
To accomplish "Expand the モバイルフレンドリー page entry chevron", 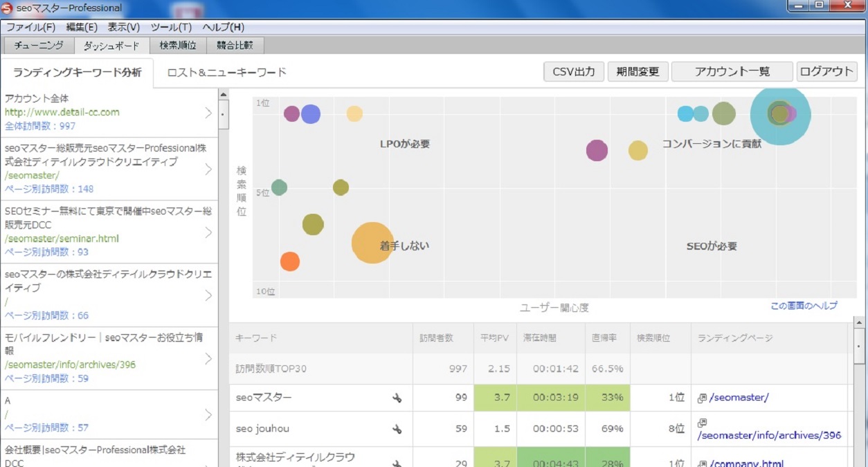I will (208, 358).
